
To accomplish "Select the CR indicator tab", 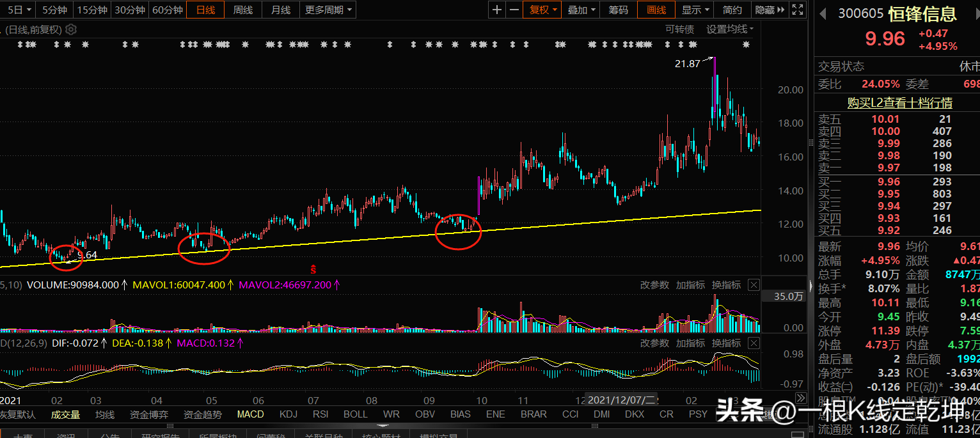I will click(x=667, y=414).
